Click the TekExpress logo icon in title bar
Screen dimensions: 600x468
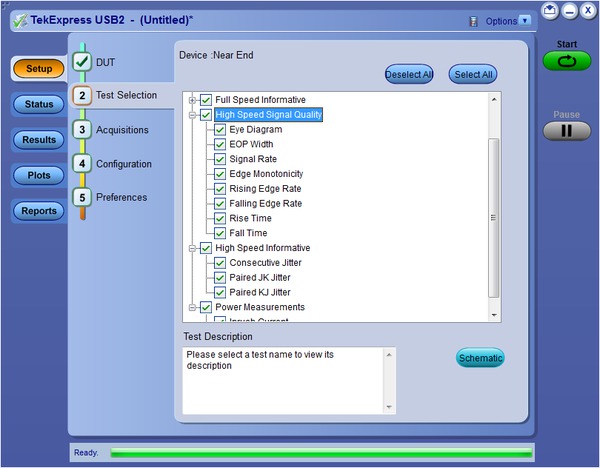point(19,21)
